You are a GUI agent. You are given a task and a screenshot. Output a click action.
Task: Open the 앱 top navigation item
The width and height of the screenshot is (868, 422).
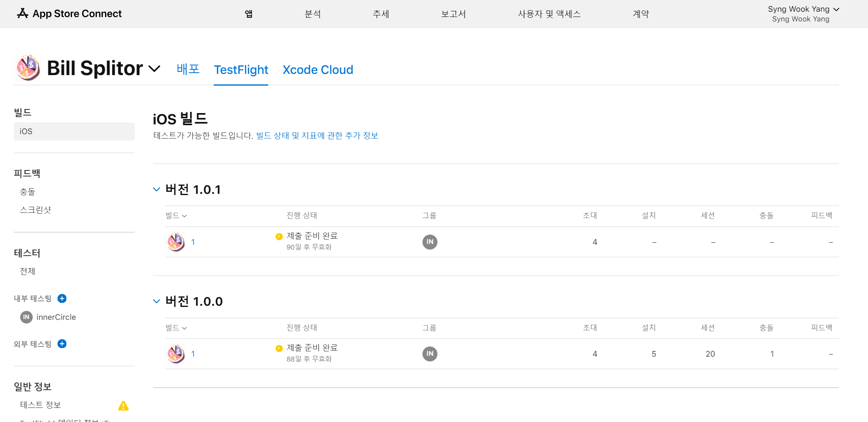pos(249,14)
